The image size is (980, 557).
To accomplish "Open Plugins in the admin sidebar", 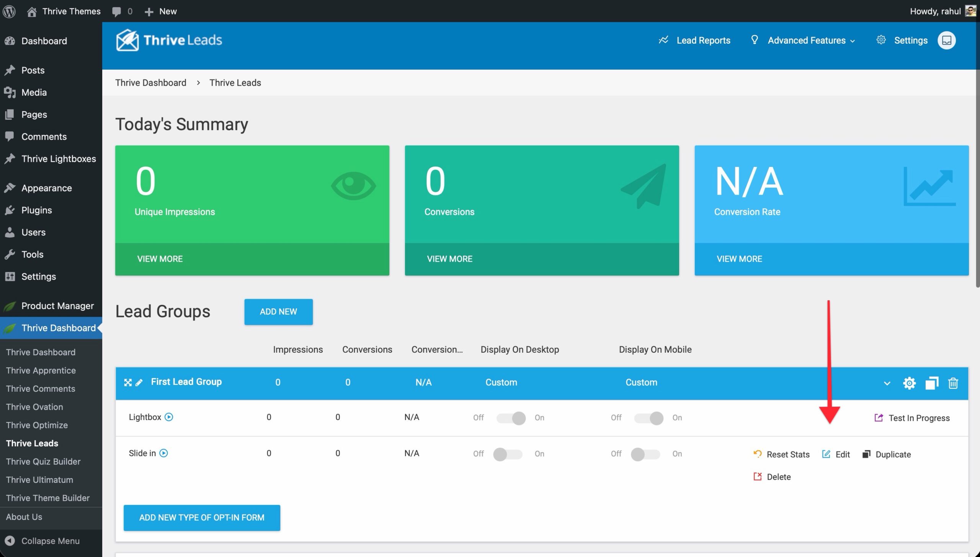I will (x=36, y=210).
